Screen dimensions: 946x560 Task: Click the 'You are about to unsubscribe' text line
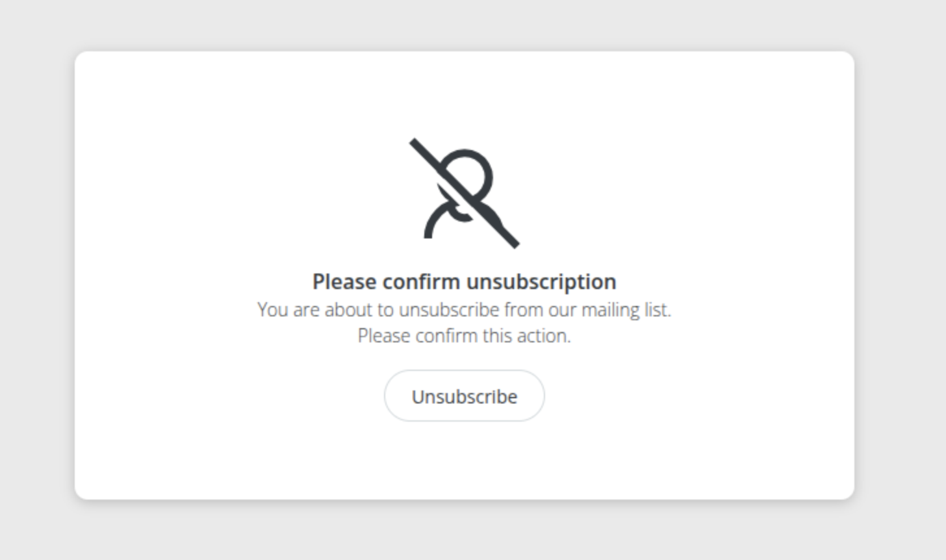pos(464,309)
